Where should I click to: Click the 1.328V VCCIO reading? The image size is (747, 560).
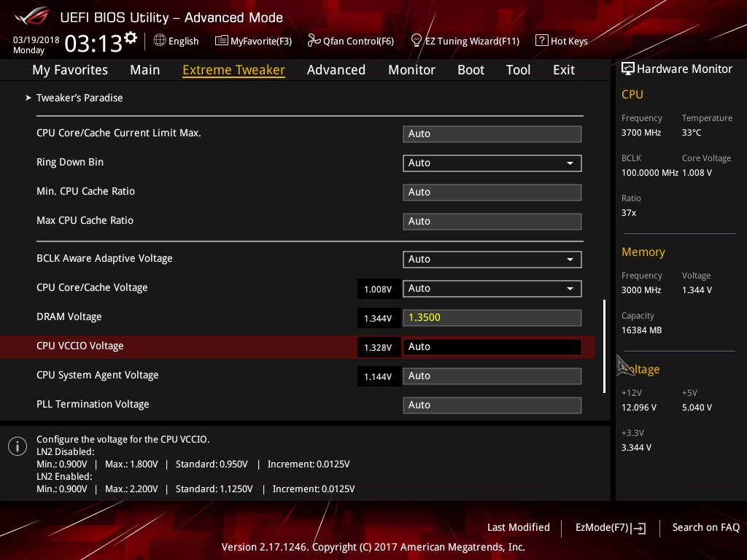379,347
